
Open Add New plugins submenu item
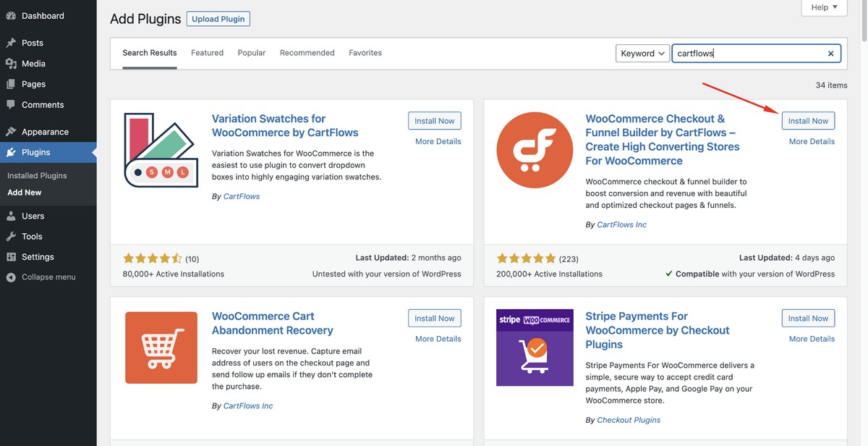point(25,193)
